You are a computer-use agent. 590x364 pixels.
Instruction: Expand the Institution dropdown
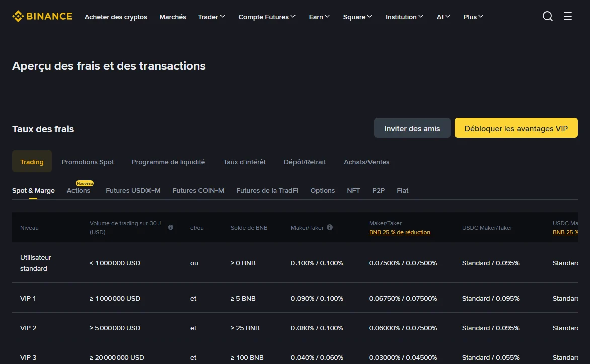[405, 17]
